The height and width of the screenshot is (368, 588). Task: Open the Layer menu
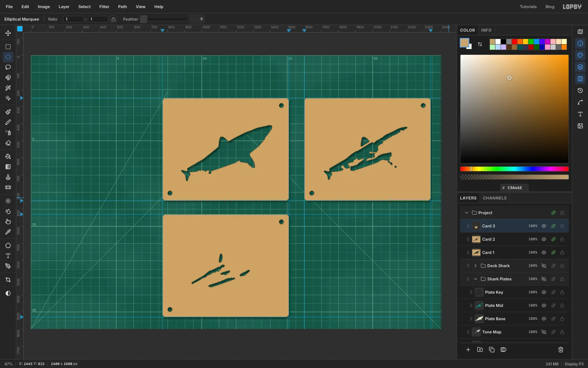pyautogui.click(x=64, y=7)
